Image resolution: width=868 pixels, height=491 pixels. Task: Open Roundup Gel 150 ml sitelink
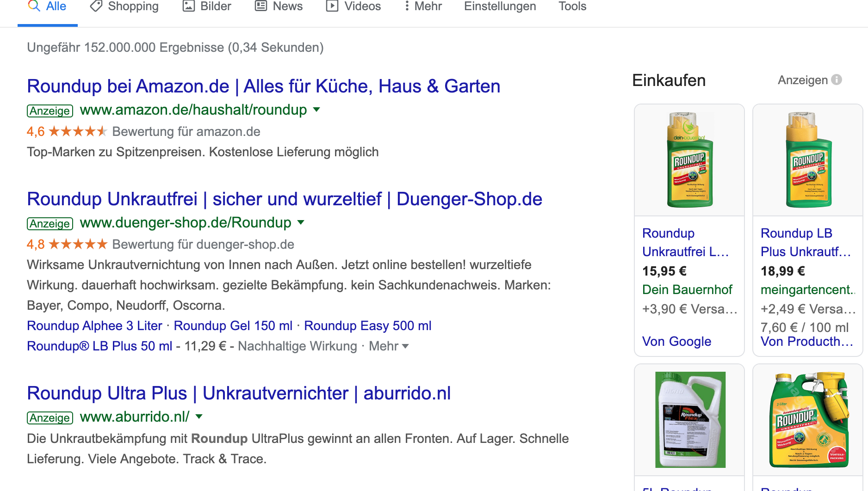pyautogui.click(x=233, y=326)
